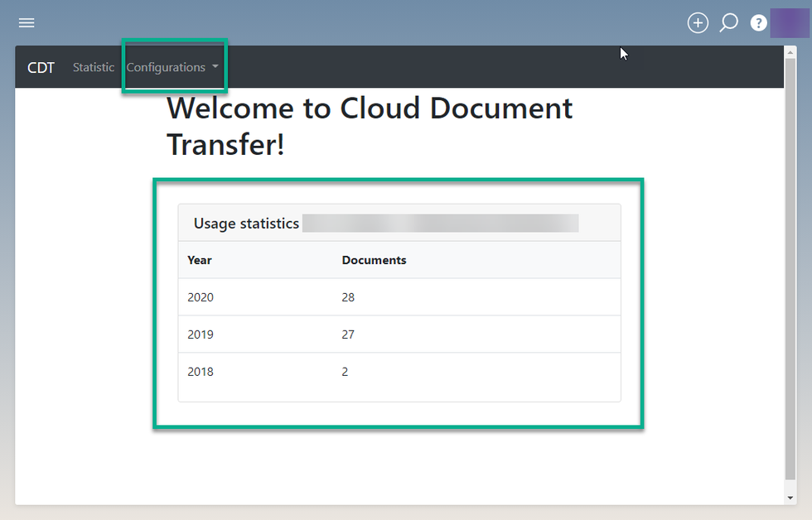The image size is (812, 520).
Task: Click the plus create icon
Action: pos(698,22)
